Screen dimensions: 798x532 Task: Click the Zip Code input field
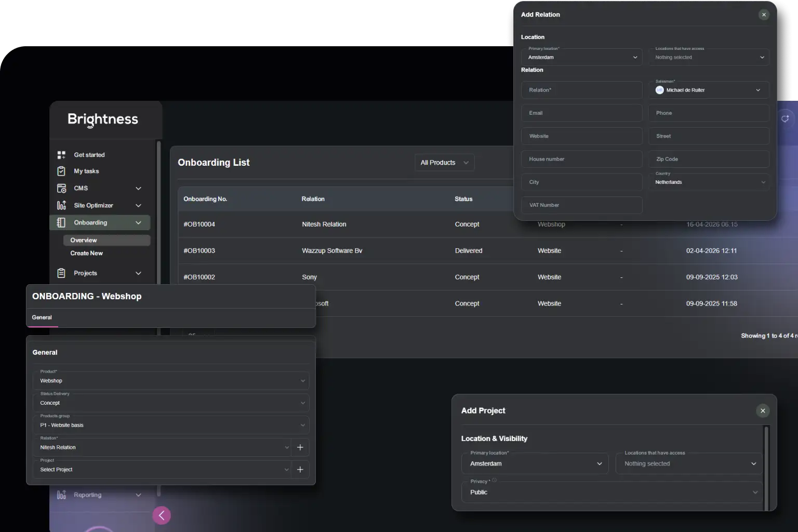pyautogui.click(x=709, y=159)
